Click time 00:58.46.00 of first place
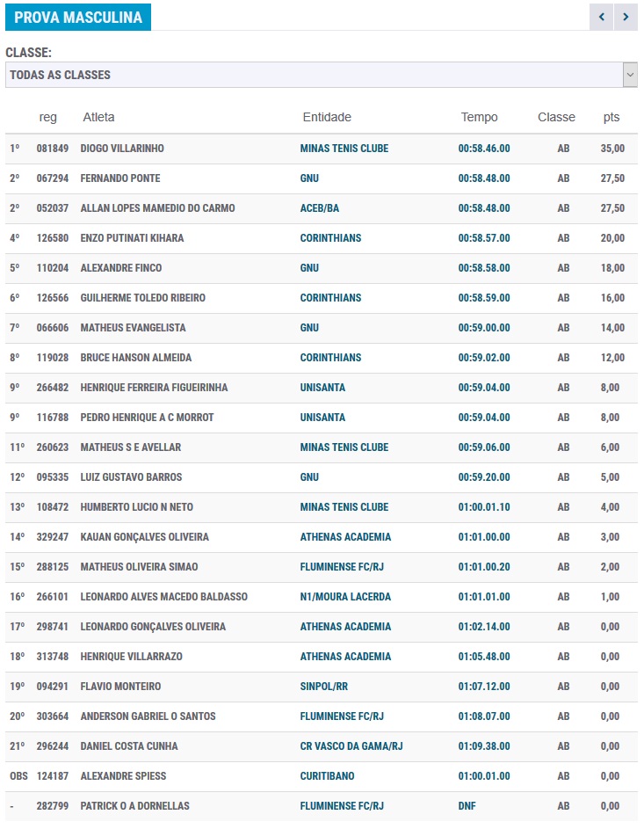 pyautogui.click(x=484, y=149)
